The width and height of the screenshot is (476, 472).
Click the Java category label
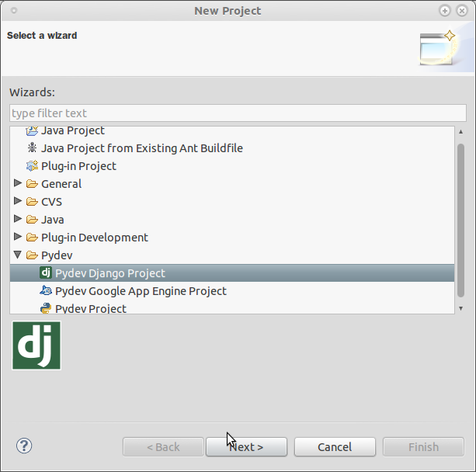pyautogui.click(x=53, y=220)
